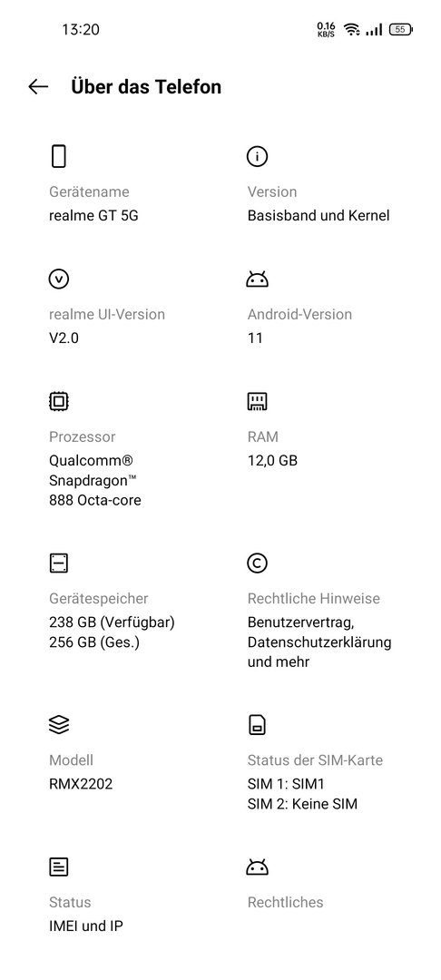Tap the RAM memory icon
The width and height of the screenshot is (441, 980).
point(258,401)
